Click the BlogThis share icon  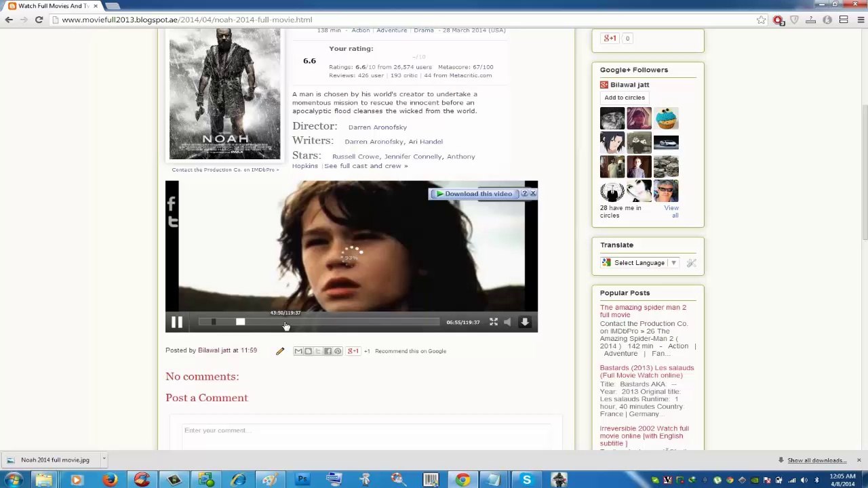pos(308,351)
